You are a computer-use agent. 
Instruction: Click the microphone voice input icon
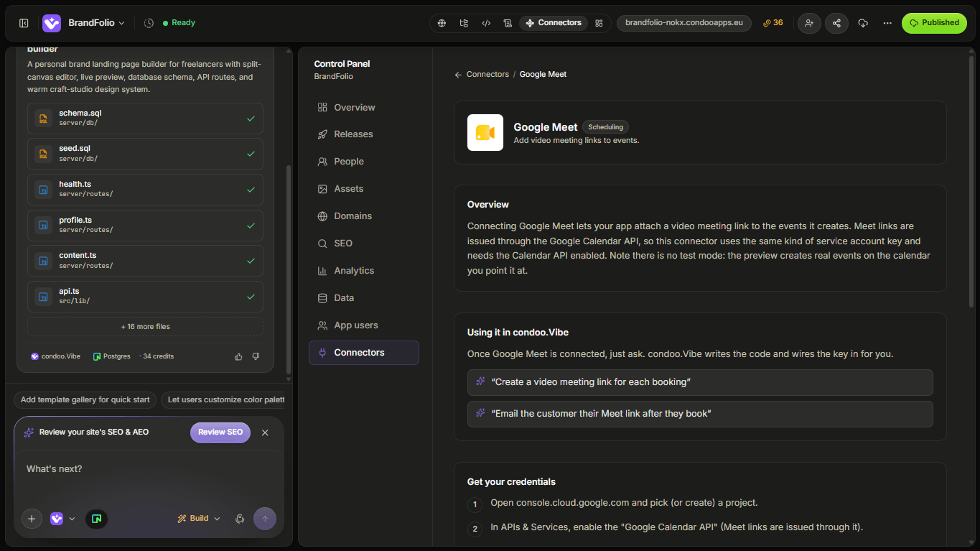pyautogui.click(x=240, y=519)
